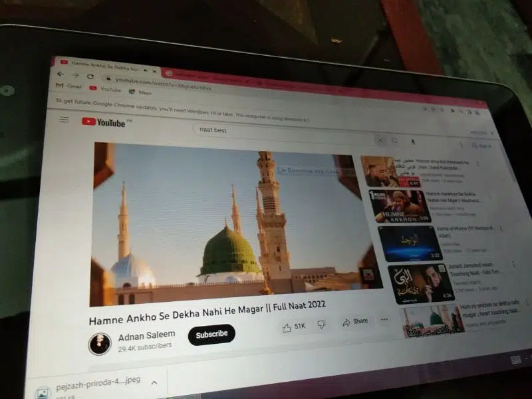Screen dimensions: 532x399
Task: Click the video title 'Hamne Ankho Se Dekha Nahi He Magar'
Action: coord(176,314)
